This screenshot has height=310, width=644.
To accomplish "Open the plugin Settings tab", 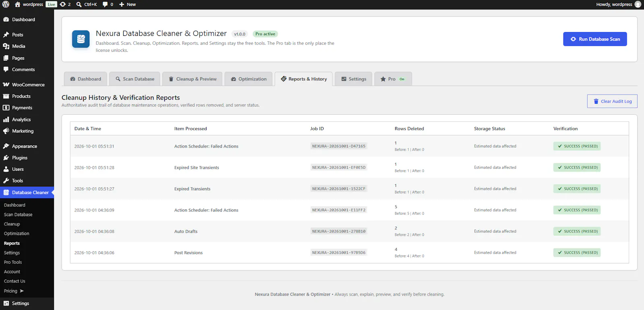I will [x=353, y=79].
